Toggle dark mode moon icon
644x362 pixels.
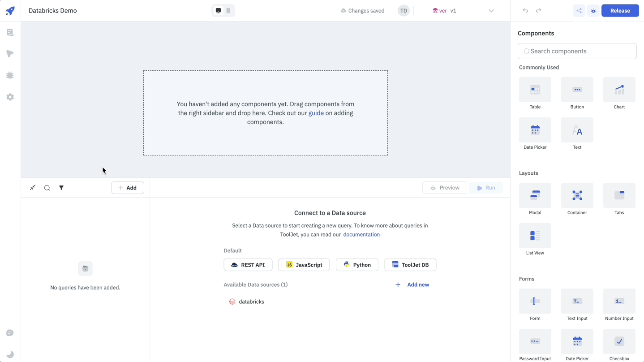[10, 354]
